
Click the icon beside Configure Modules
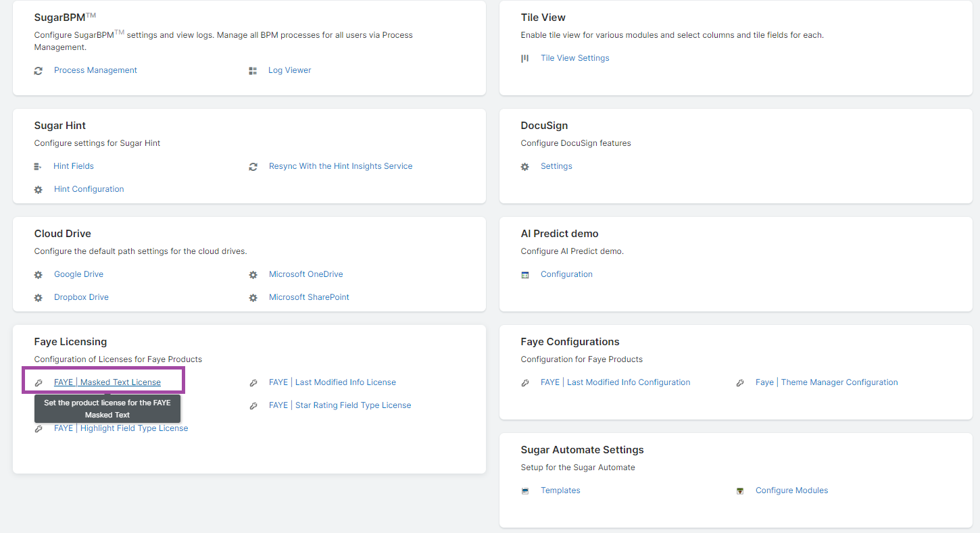pos(740,490)
